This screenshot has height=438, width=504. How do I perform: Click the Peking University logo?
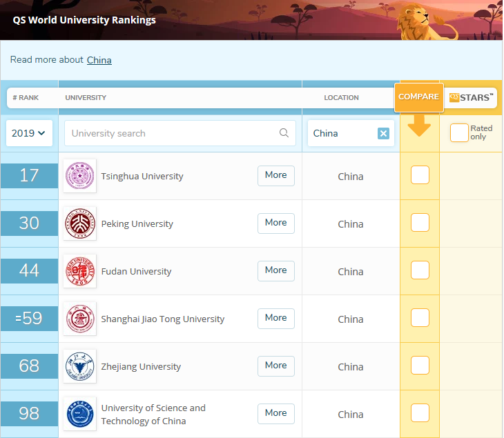point(79,223)
